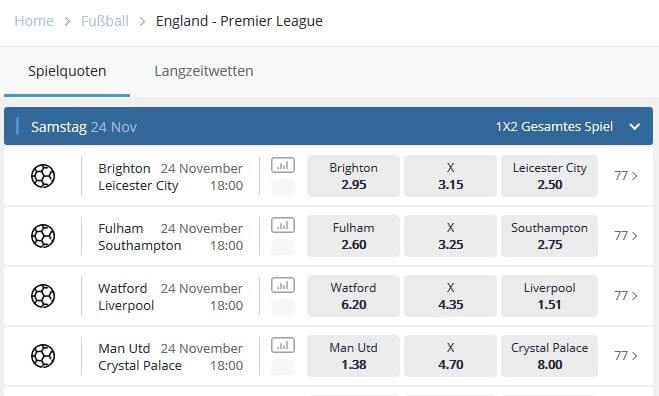Screen dimensions: 659x396
Task: Click the football icon beside Watford match
Action: 43,296
